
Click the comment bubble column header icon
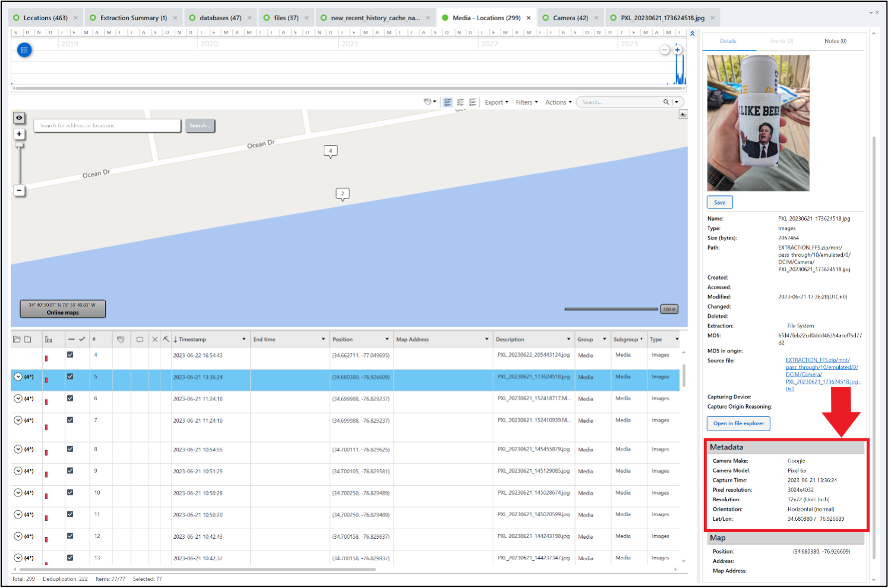(140, 340)
